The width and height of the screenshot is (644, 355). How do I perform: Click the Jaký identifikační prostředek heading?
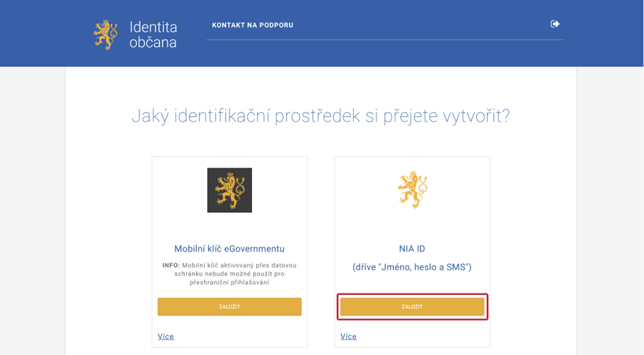pos(321,116)
